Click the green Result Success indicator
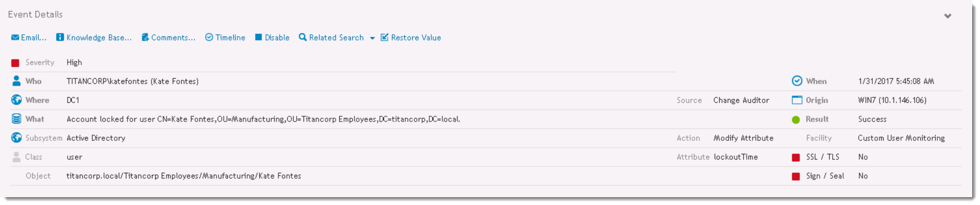 (x=796, y=119)
